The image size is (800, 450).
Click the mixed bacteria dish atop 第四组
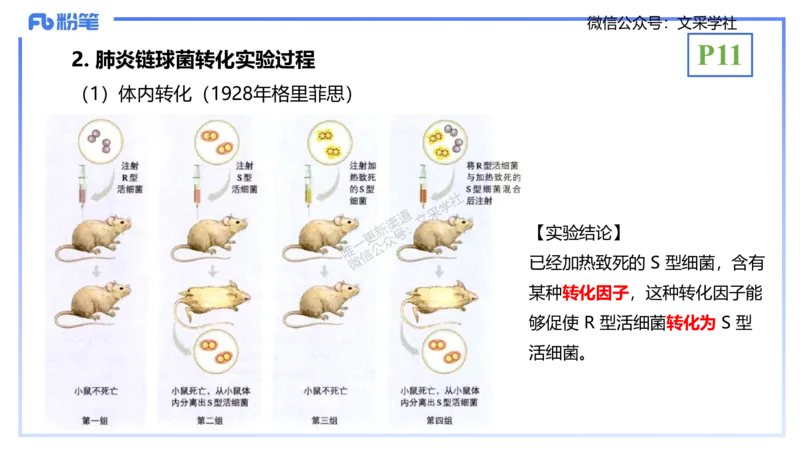(x=445, y=142)
